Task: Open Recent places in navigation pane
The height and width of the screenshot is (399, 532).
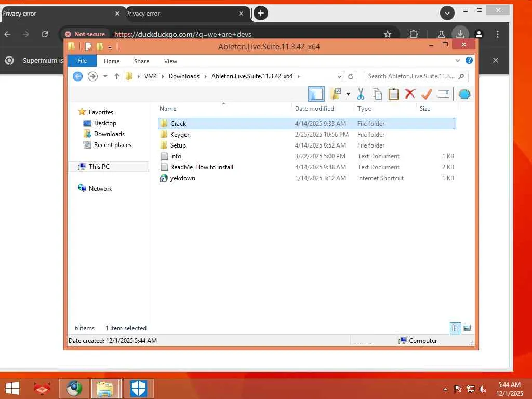Action: [x=112, y=145]
